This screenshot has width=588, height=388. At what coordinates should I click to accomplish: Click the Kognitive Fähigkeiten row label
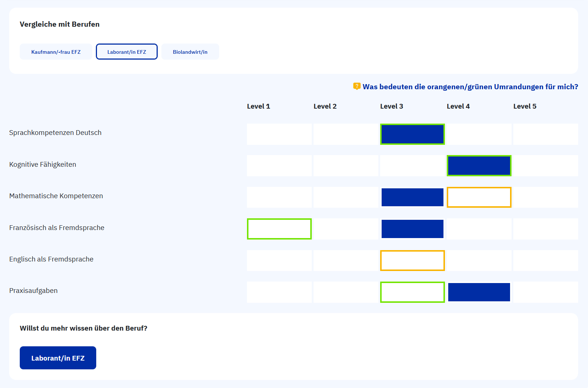[42, 164]
